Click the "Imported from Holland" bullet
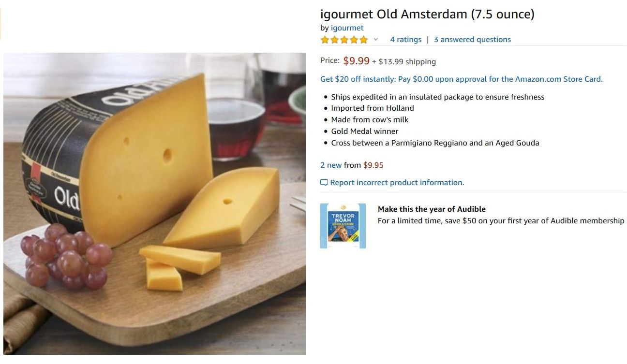 [x=372, y=108]
